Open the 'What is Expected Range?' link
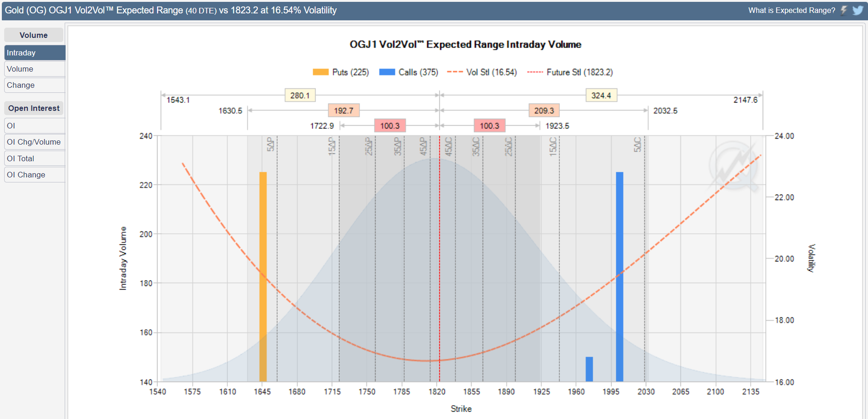The image size is (868, 419). [792, 10]
